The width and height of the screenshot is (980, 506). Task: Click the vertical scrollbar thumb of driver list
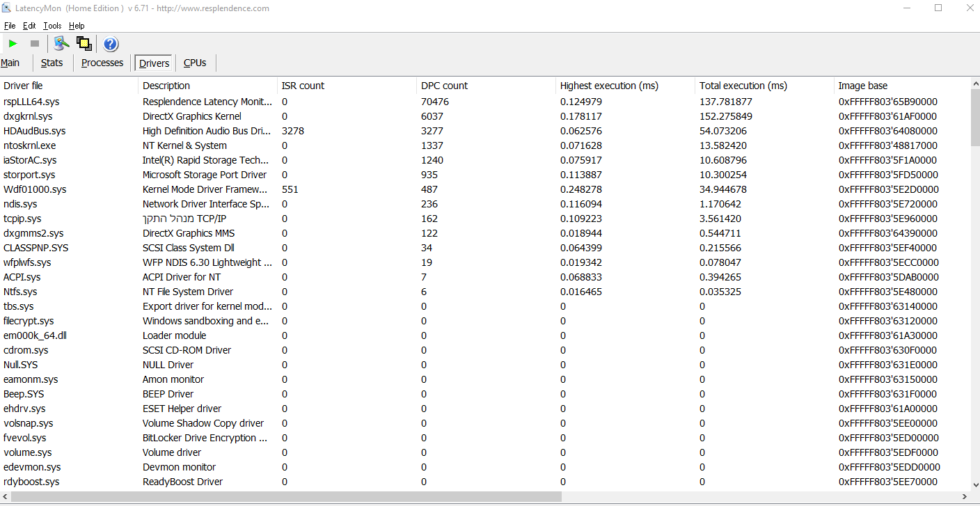point(974,118)
